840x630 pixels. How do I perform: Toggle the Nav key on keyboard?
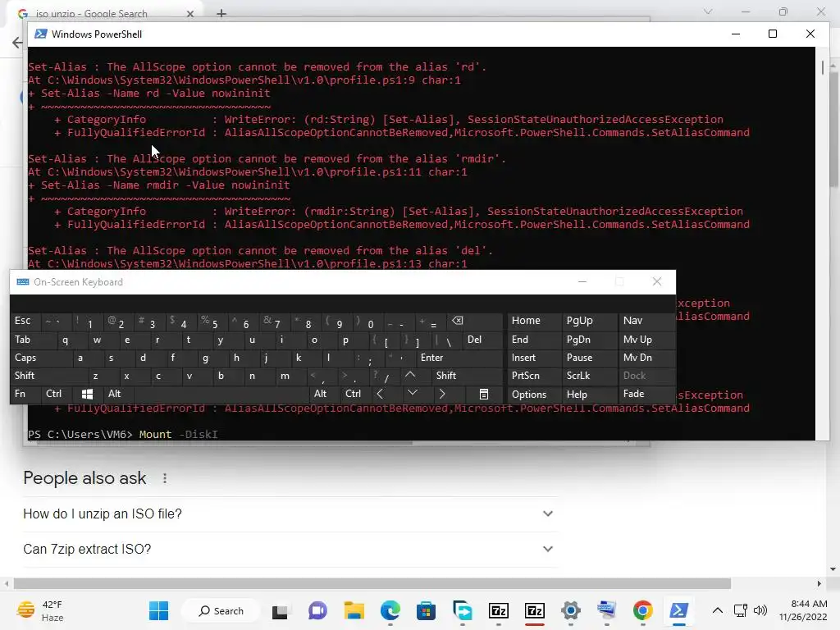(646, 321)
